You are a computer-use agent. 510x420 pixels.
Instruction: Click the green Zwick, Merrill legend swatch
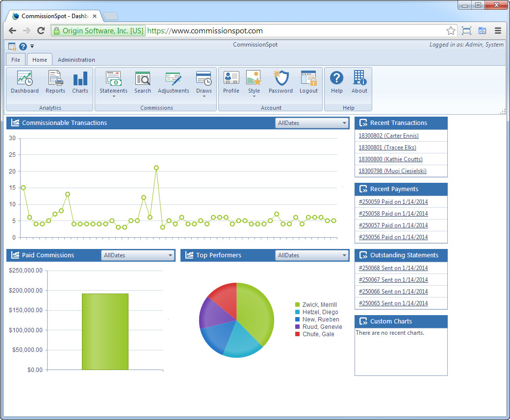(297, 305)
